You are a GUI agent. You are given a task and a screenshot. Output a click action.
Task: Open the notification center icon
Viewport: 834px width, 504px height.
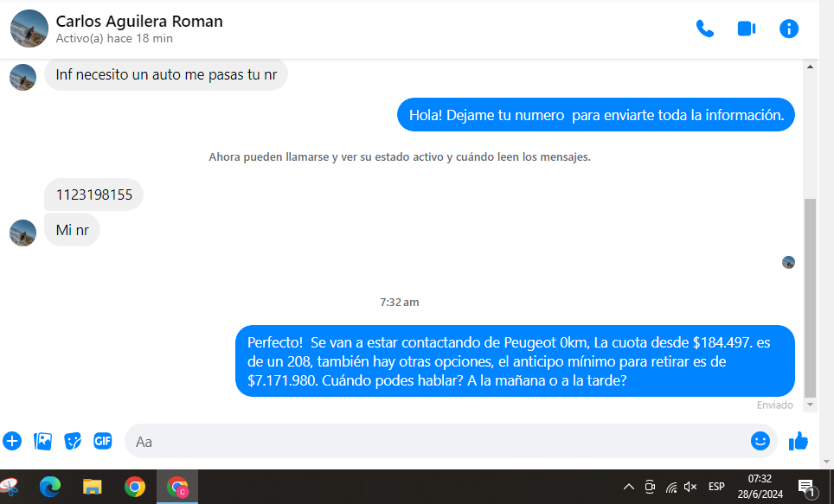point(807,487)
